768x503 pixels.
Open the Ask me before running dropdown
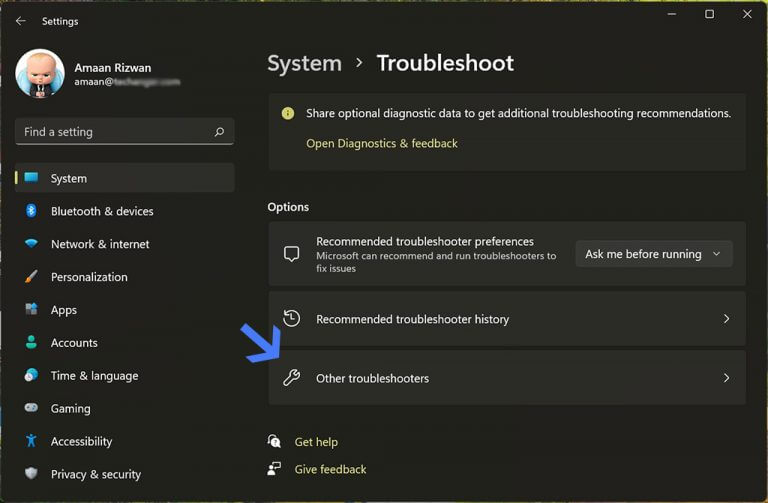pos(654,254)
